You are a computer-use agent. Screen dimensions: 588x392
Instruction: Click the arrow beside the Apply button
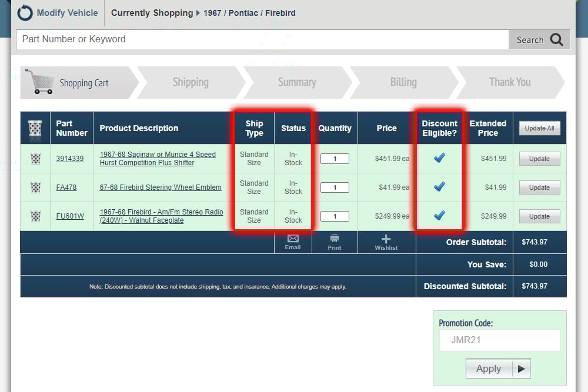coord(521,368)
